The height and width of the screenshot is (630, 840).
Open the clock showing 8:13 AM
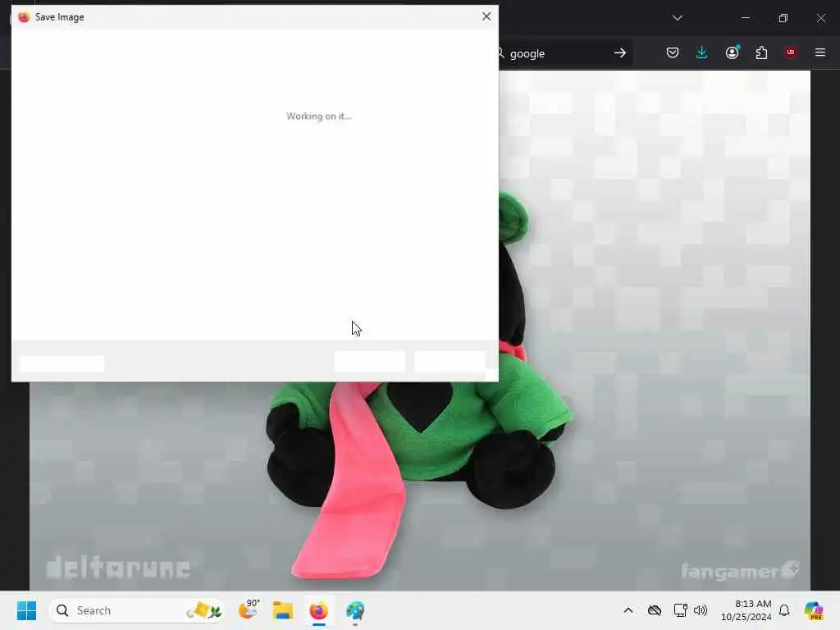click(x=746, y=610)
